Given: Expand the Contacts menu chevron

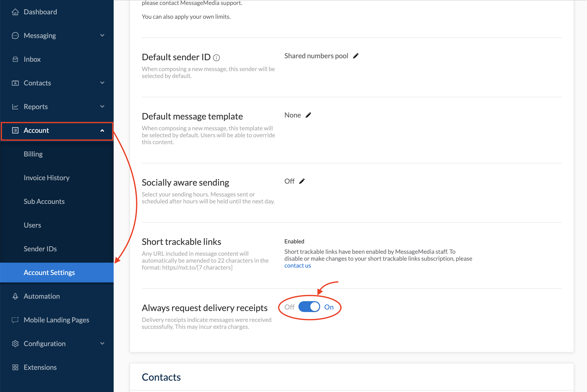Looking at the screenshot, I should coord(102,83).
